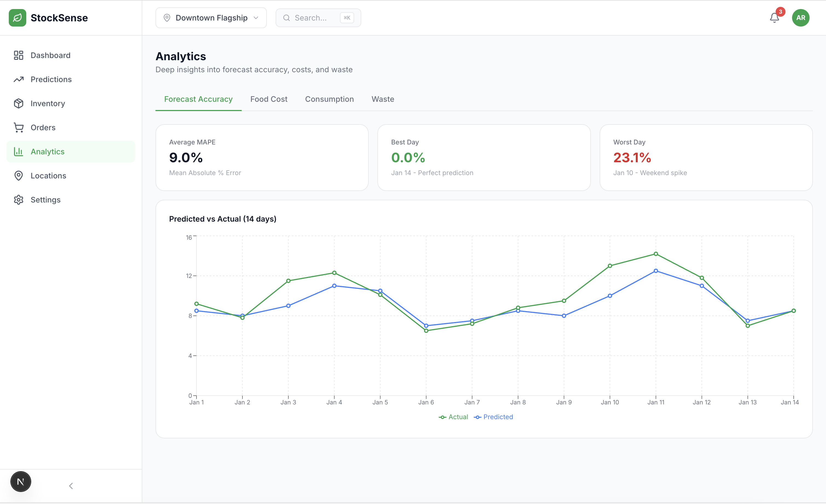Collapse the sidebar with the chevron arrow
826x504 pixels.
(x=71, y=486)
